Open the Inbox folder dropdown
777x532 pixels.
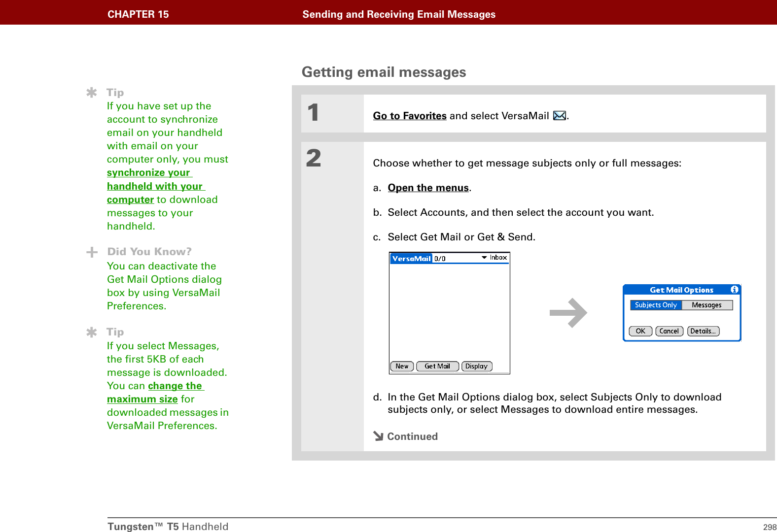494,258
